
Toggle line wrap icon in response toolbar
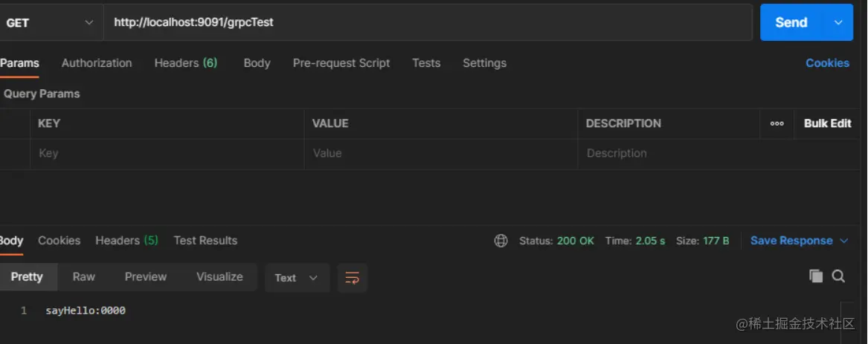click(353, 278)
